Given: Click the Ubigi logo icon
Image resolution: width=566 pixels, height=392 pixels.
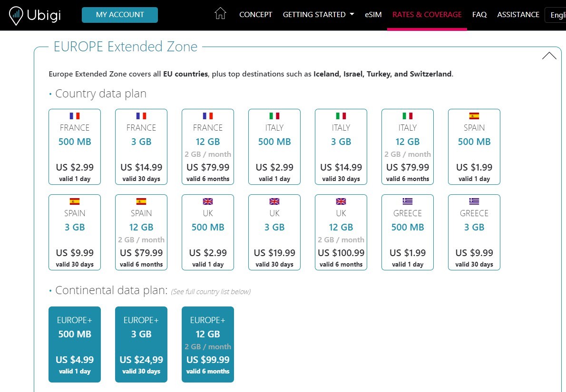Looking at the screenshot, I should (16, 15).
